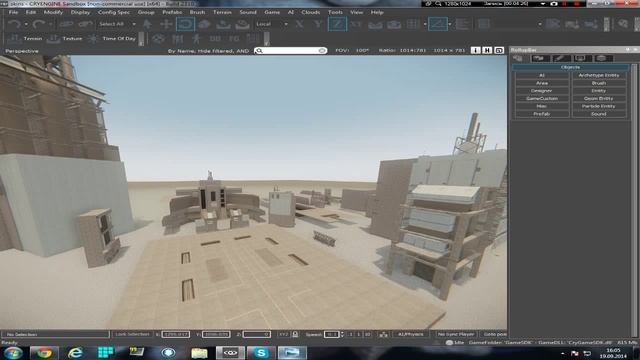The width and height of the screenshot is (640, 360).
Task: Select the highlighted Rotate tool
Action: point(185,24)
